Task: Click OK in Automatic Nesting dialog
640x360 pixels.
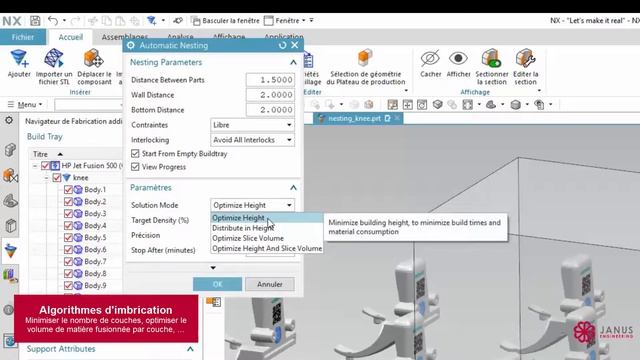Action: [x=217, y=284]
